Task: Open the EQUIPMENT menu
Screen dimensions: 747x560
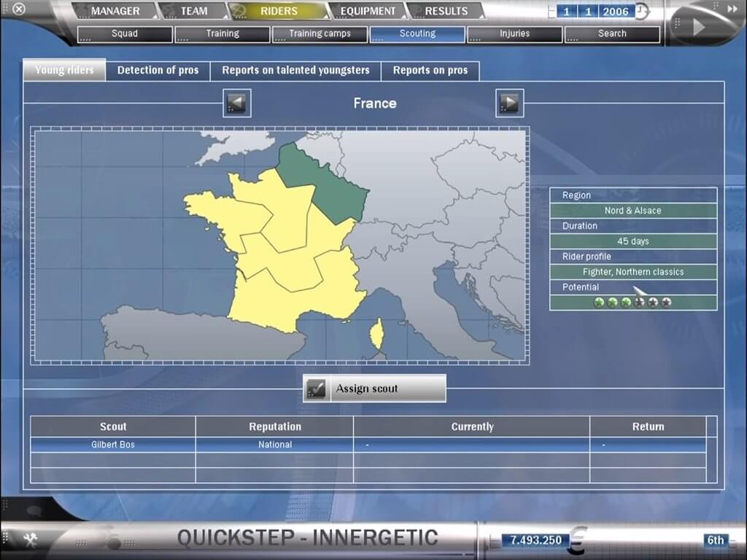Action: (x=368, y=11)
